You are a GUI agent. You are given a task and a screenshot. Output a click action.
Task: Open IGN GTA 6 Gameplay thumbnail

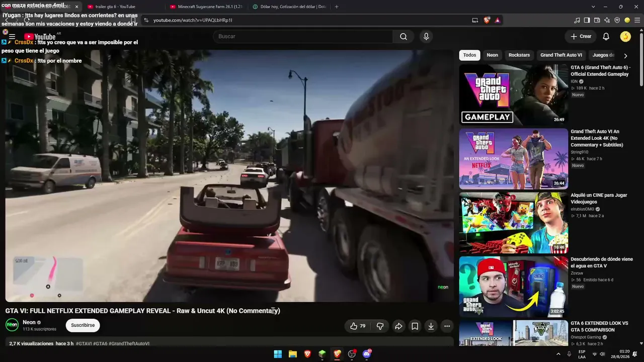(513, 95)
